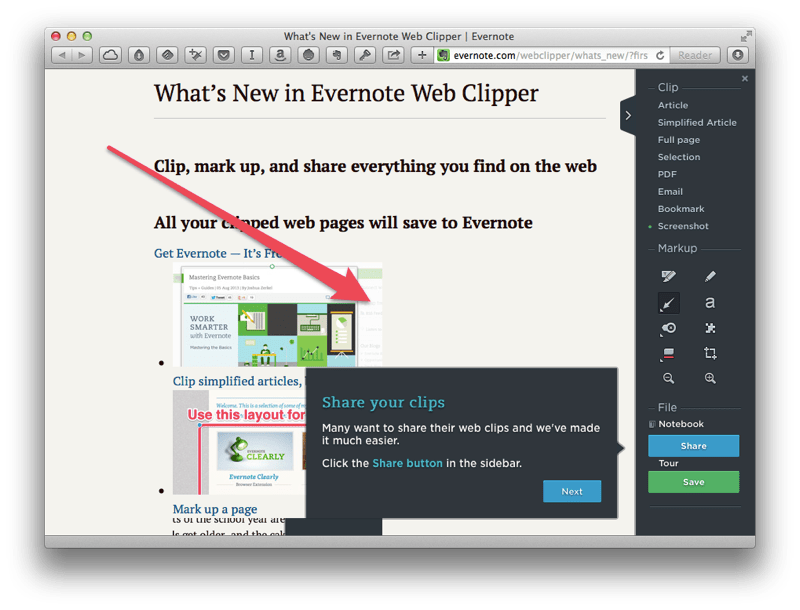Click the Tour link in sidebar
Viewport: 800px width, 610px height.
pyautogui.click(x=668, y=463)
